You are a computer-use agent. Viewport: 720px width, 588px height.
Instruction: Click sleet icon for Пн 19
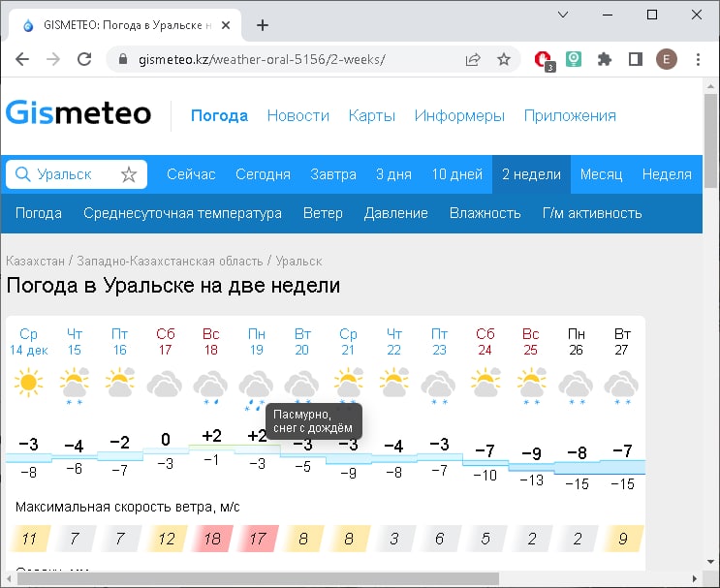tap(255, 390)
